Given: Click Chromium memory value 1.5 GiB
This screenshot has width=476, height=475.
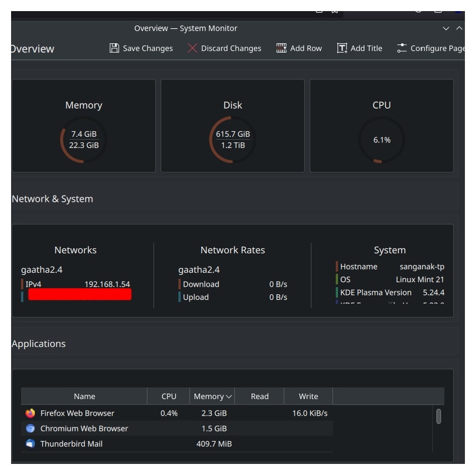Looking at the screenshot, I should [214, 428].
